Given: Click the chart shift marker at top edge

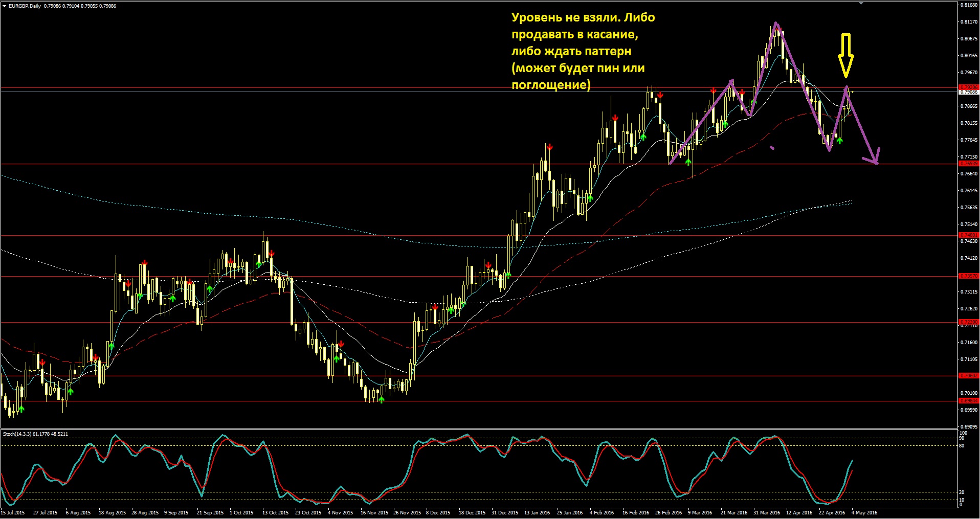Looking at the screenshot, I should 861,3.
